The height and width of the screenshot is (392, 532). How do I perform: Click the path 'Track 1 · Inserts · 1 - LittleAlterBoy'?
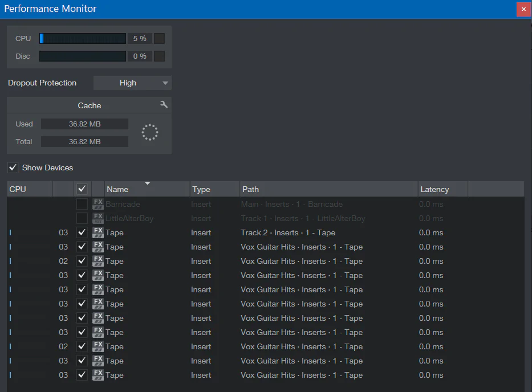click(x=303, y=218)
